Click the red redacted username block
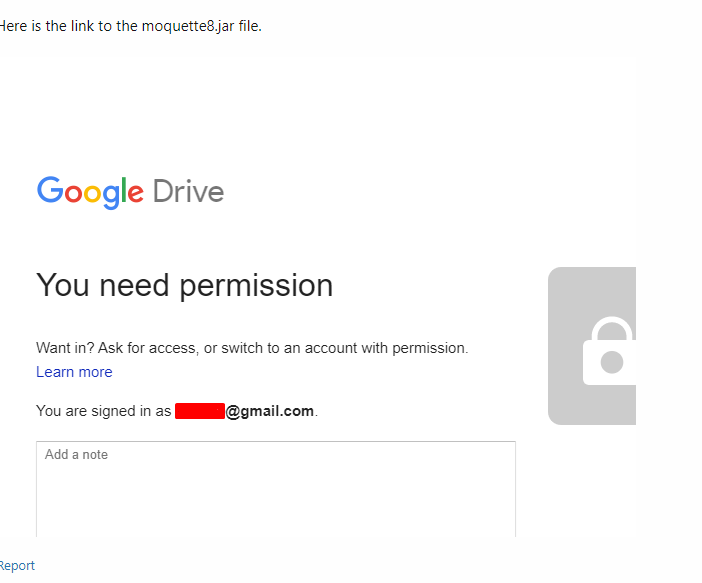The height and width of the screenshot is (583, 702). point(199,411)
